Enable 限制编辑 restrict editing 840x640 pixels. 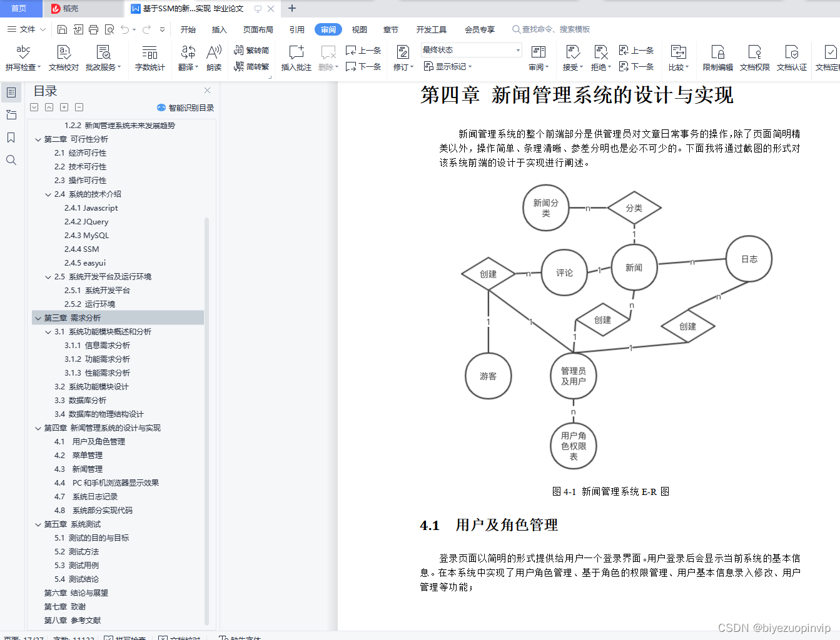(717, 56)
